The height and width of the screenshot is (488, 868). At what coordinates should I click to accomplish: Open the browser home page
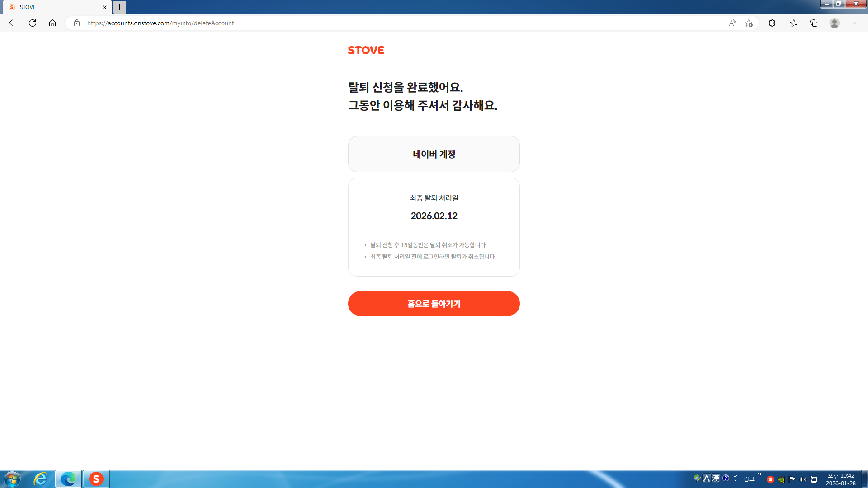pos(52,23)
